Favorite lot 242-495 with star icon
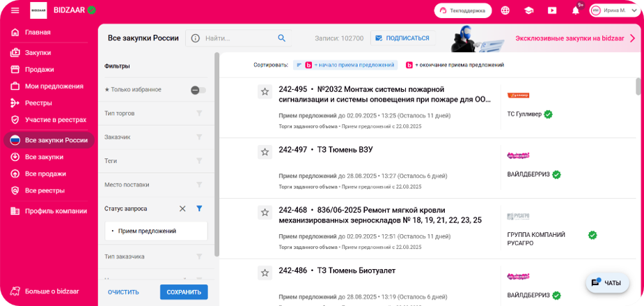644x306 pixels. (265, 92)
